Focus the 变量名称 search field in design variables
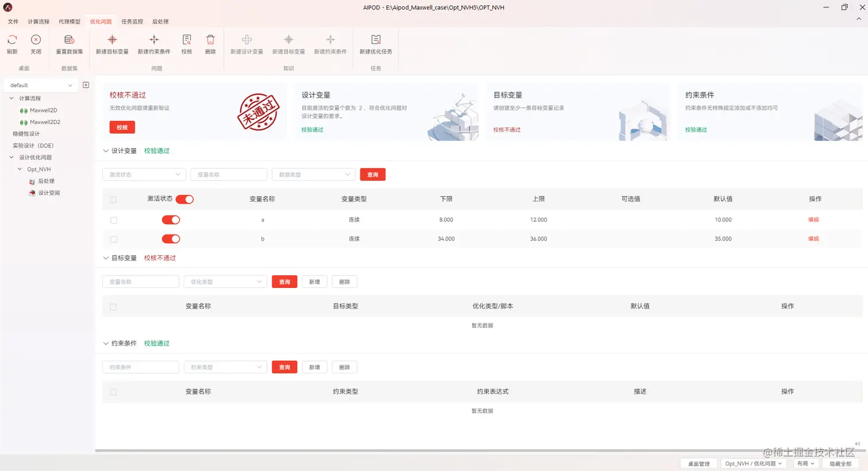868x471 pixels. click(229, 174)
